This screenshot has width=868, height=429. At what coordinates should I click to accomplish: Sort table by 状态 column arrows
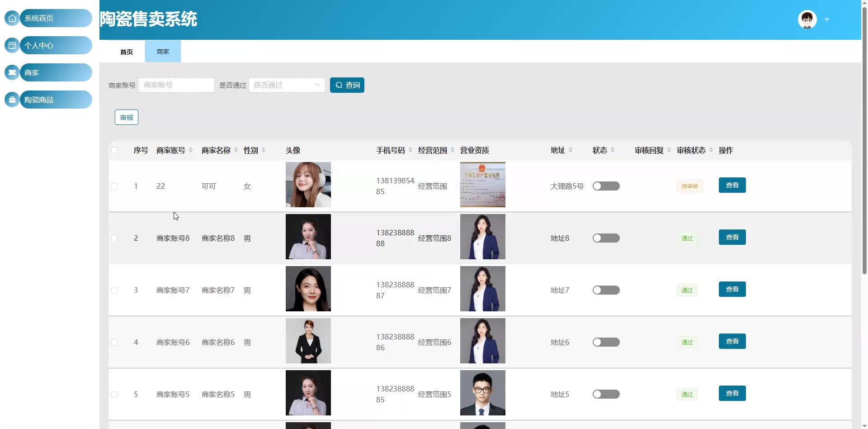pos(613,150)
